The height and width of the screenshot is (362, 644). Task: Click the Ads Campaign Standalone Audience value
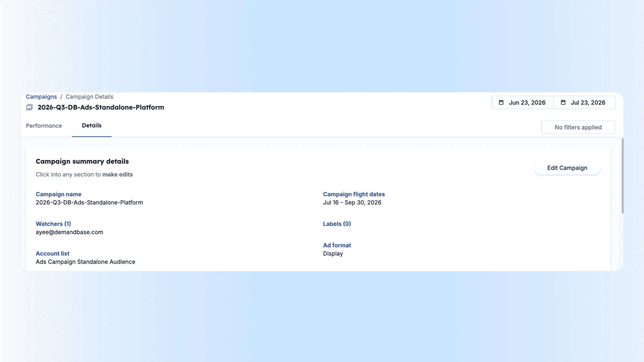click(85, 262)
